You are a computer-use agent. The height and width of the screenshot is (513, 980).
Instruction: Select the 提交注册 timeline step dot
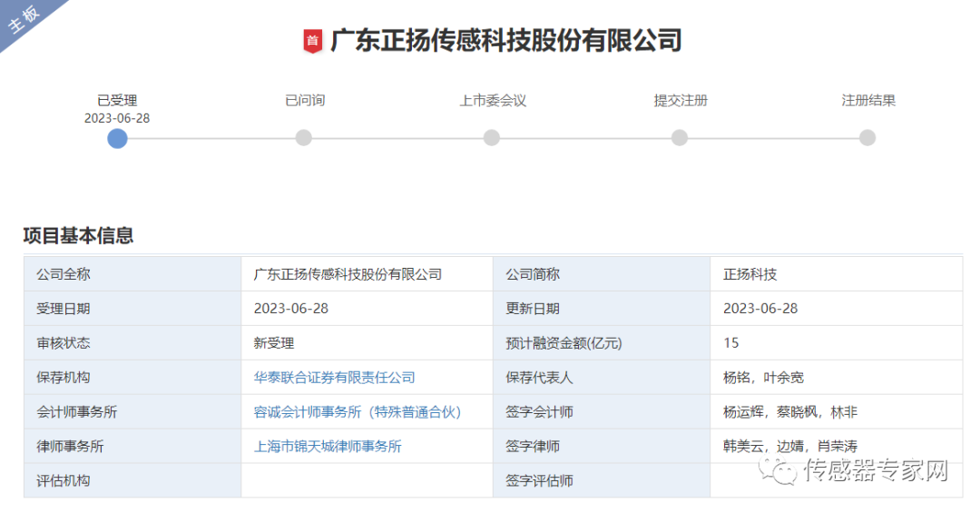point(680,138)
